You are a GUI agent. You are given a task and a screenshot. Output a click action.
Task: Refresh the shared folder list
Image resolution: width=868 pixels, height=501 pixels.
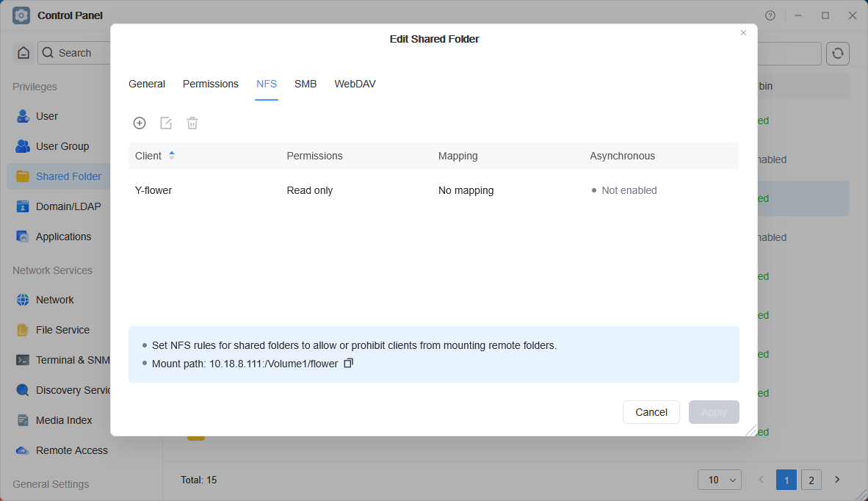point(837,53)
